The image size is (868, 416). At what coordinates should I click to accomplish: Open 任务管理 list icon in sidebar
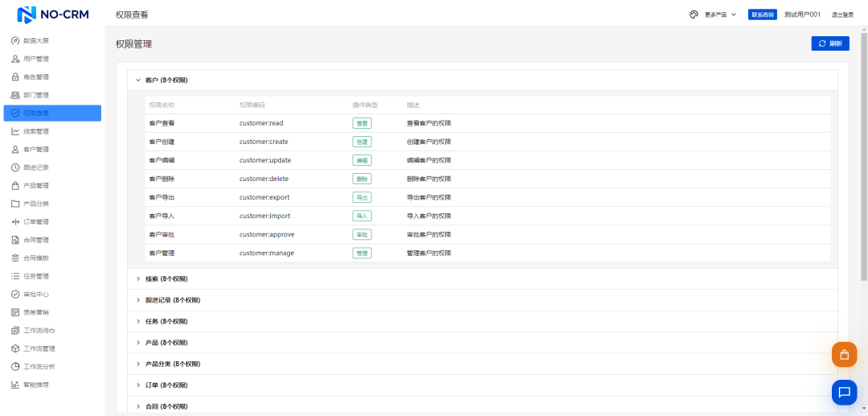(x=15, y=276)
